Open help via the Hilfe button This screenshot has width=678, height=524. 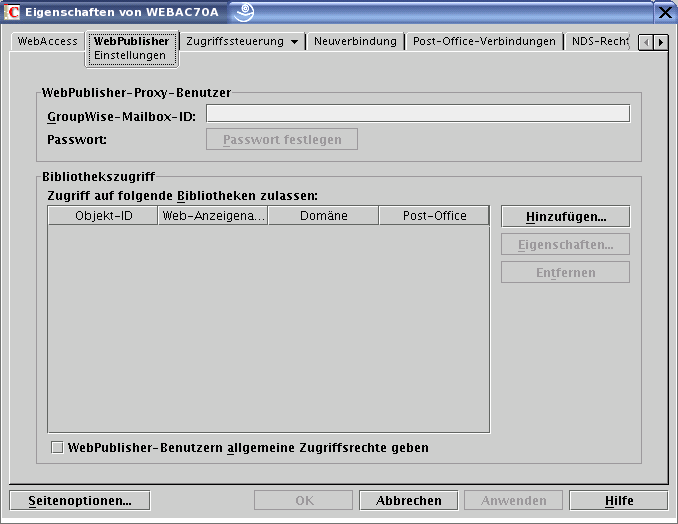pyautogui.click(x=619, y=501)
